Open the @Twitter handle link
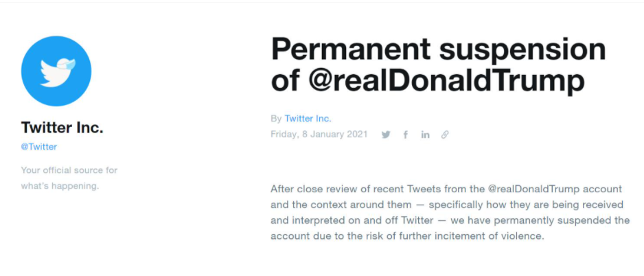Screen dimensions: 644x276 tap(39, 147)
